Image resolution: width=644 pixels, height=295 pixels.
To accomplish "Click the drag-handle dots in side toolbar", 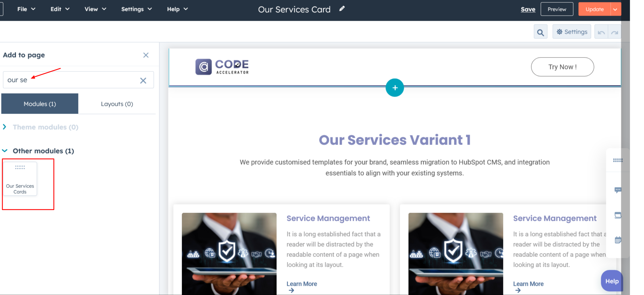I will [x=617, y=160].
